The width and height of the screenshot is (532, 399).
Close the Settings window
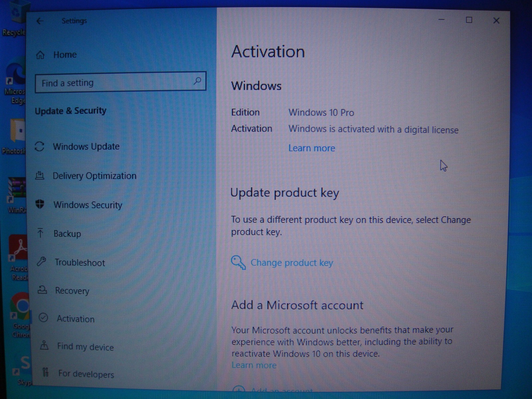click(x=496, y=21)
